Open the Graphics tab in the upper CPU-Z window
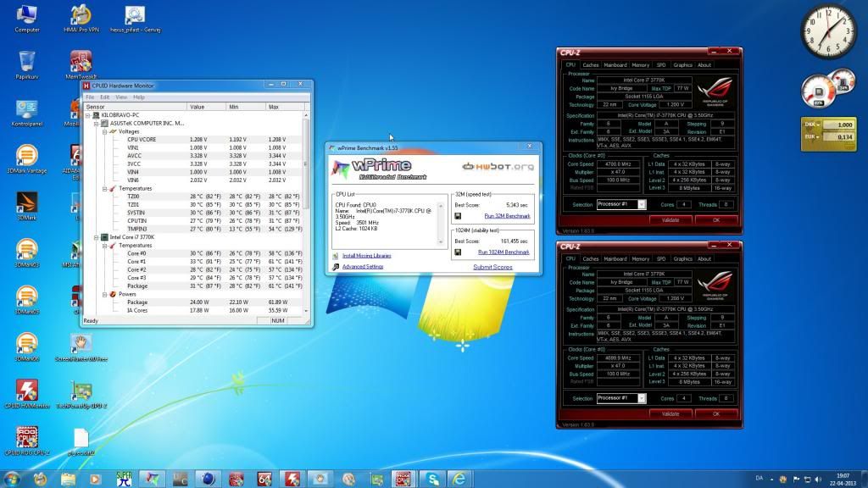 [x=682, y=65]
